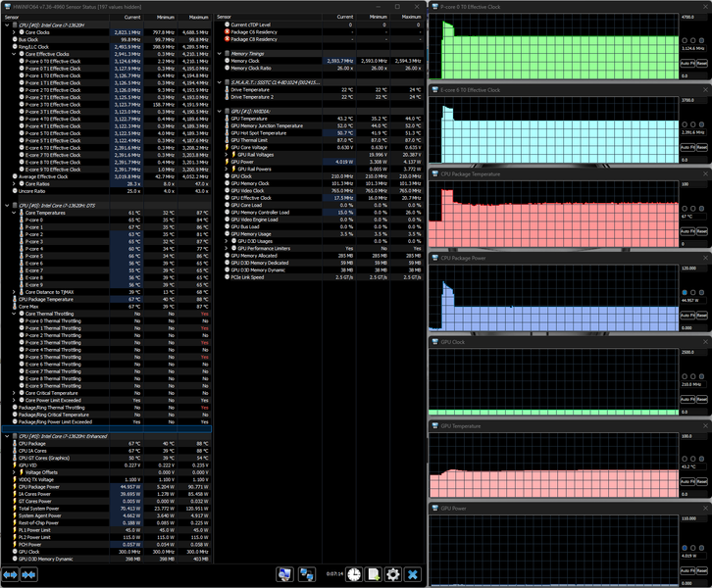Open sensor settings via gear icon

(x=393, y=574)
